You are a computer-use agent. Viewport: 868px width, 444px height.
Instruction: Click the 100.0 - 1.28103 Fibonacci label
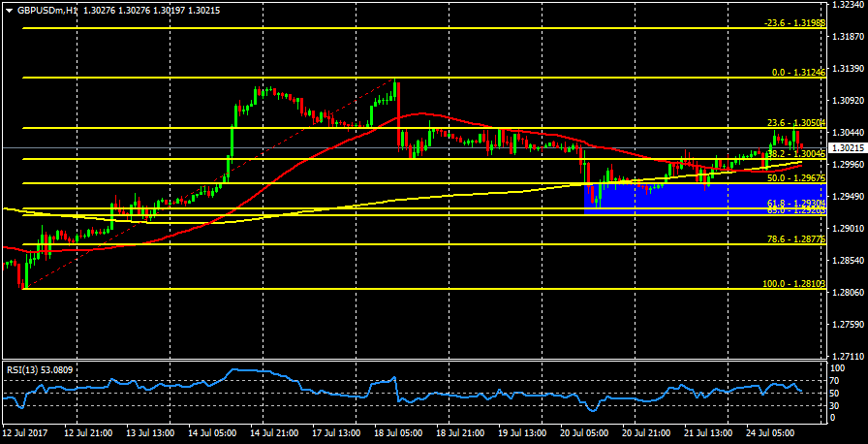[793, 283]
